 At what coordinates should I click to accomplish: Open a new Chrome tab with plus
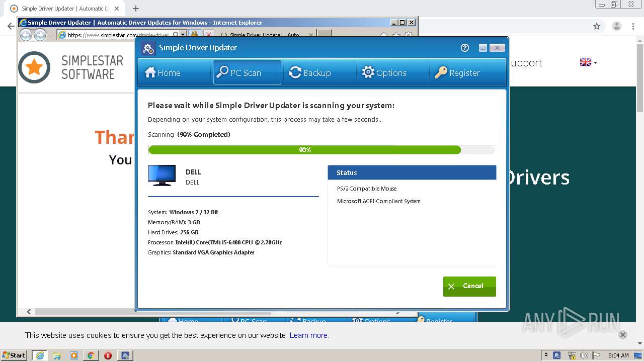coord(136,9)
